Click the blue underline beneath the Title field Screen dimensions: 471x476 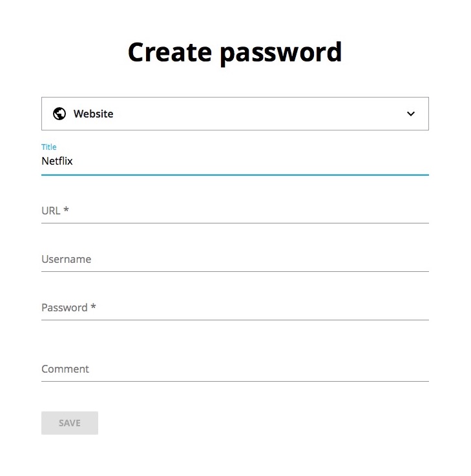pos(235,174)
